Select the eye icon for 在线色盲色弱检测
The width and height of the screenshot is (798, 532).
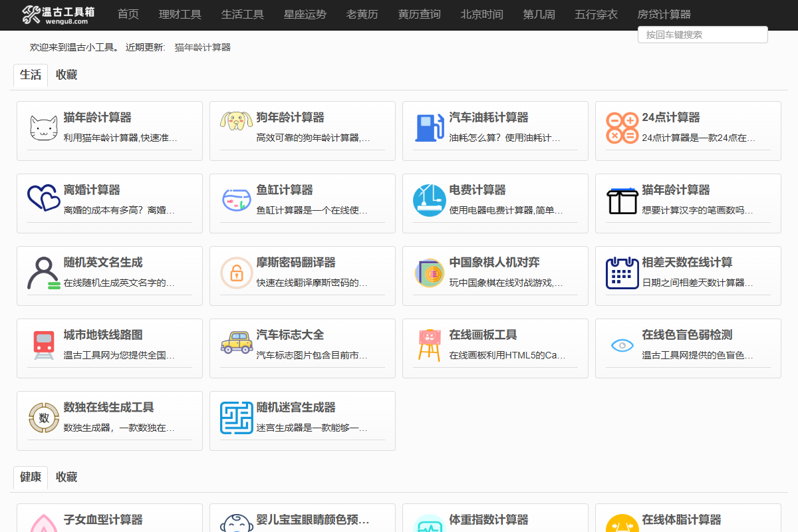[x=621, y=345]
